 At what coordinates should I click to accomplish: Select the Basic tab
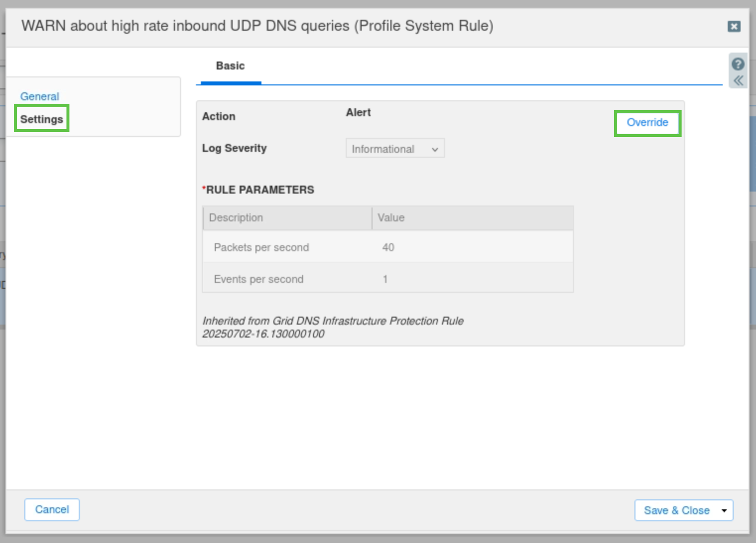point(230,66)
